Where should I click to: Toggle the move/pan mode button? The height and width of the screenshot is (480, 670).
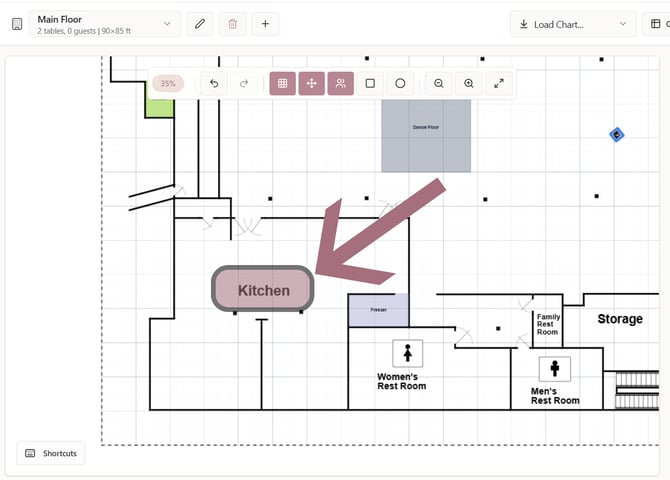click(312, 84)
